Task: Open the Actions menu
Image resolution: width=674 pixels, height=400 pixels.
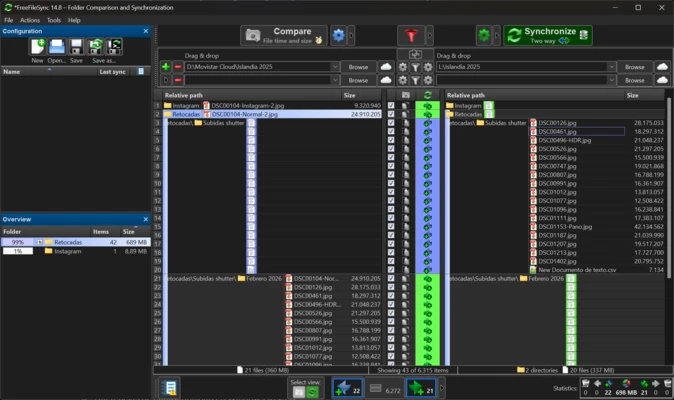Action: [30, 20]
